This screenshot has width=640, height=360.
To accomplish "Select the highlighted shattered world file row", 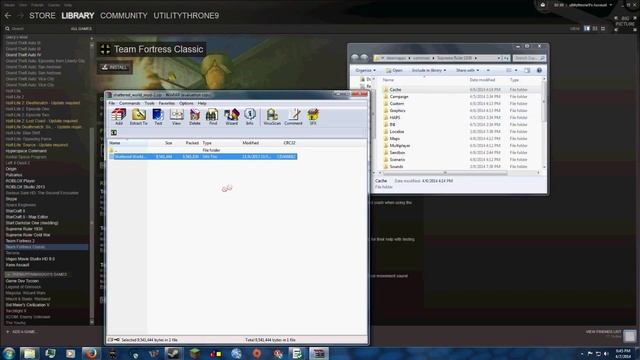I will (203, 157).
